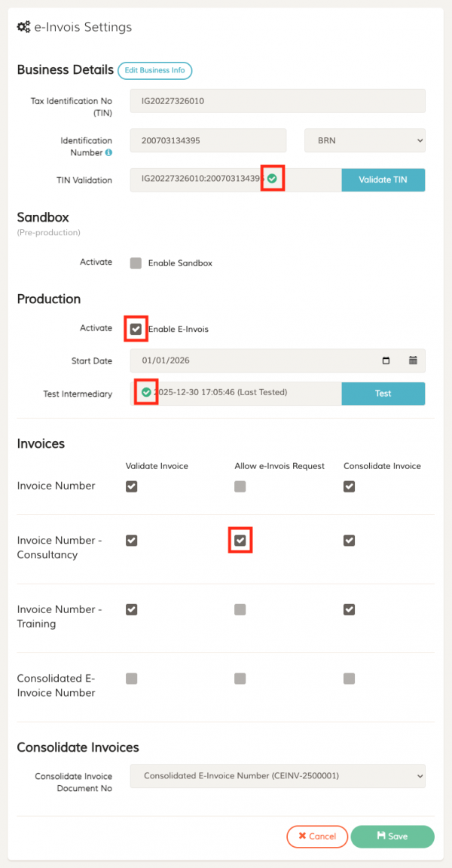Click the Identification Number info icon
452x868 pixels.
(108, 153)
